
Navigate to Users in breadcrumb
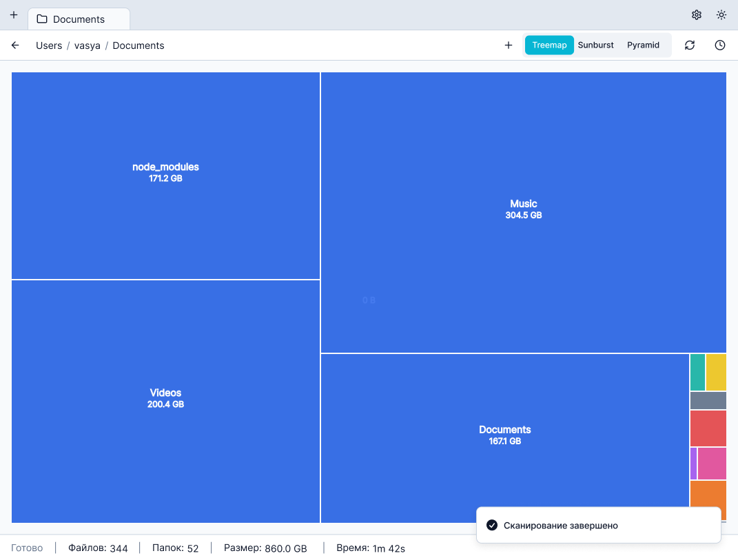(x=49, y=46)
